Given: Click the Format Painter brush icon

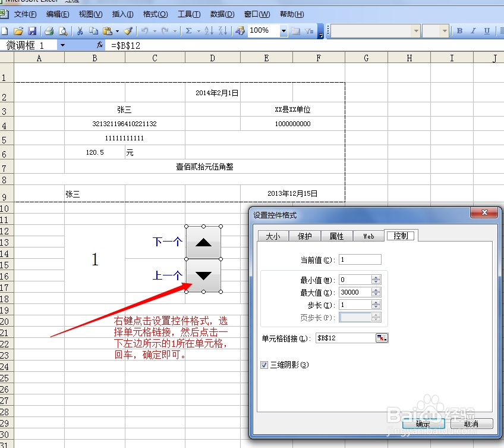Looking at the screenshot, I should pyautogui.click(x=128, y=32).
